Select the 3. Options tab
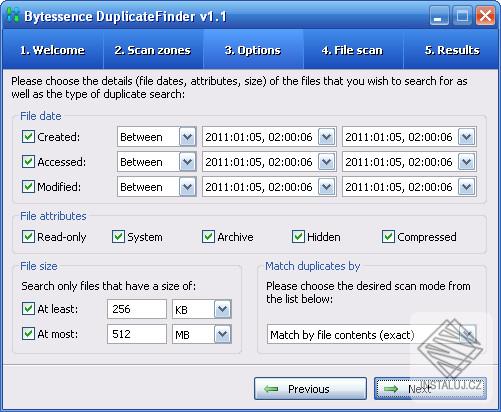 pos(253,50)
